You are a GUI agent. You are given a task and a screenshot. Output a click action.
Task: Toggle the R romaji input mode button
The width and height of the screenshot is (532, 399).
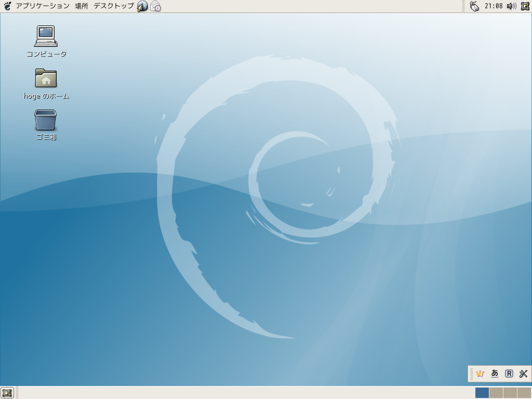click(509, 374)
